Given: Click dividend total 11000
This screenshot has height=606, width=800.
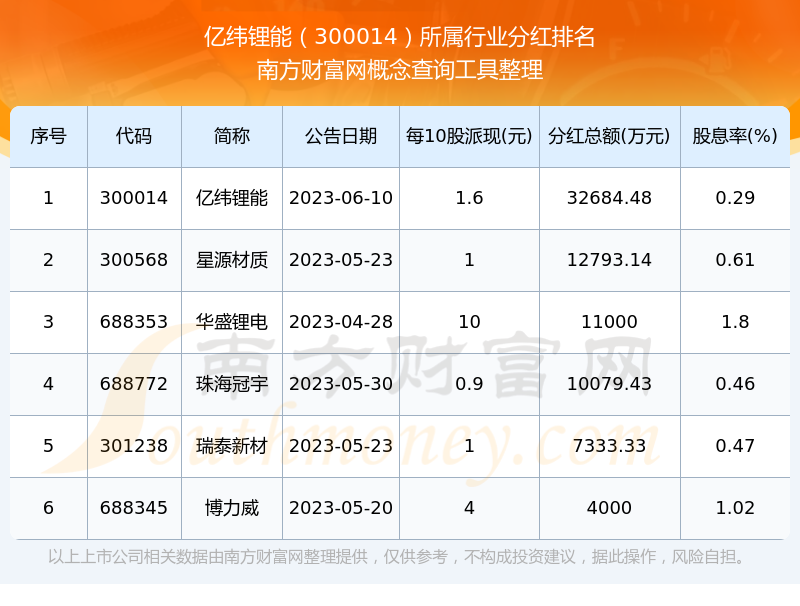Looking at the screenshot, I should (x=609, y=322).
